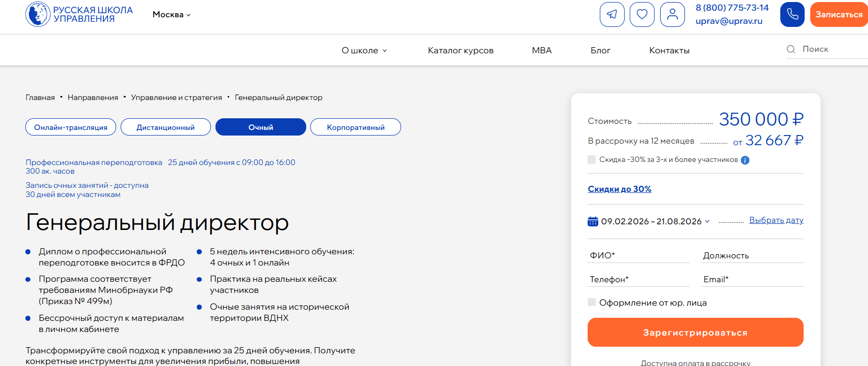Expand the О школе menu
Viewport: 868px width, 366px height.
point(364,50)
